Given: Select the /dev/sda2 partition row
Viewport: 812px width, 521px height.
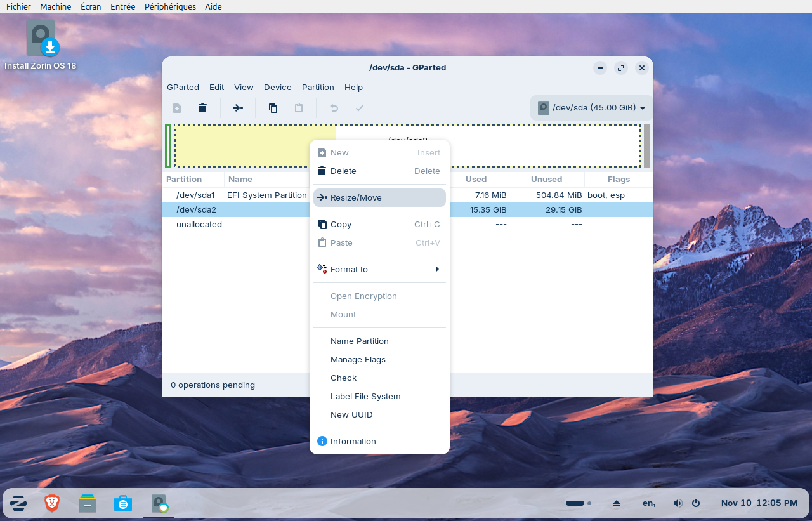Looking at the screenshot, I should pyautogui.click(x=407, y=209).
